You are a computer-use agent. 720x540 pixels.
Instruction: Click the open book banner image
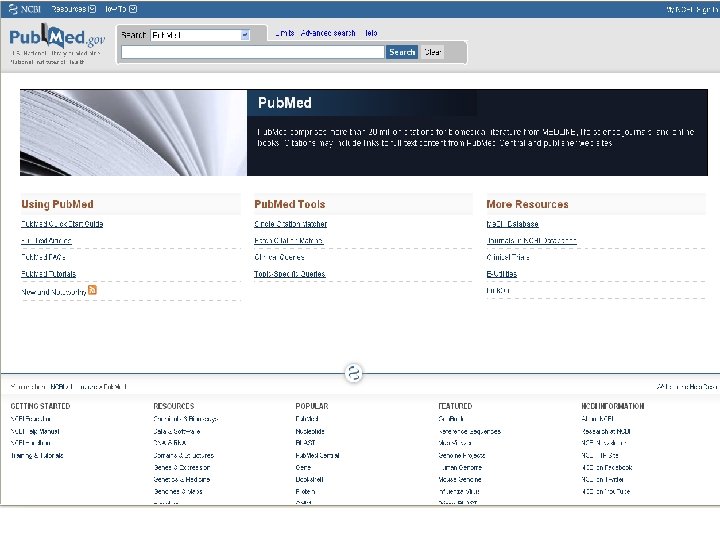coord(133,133)
